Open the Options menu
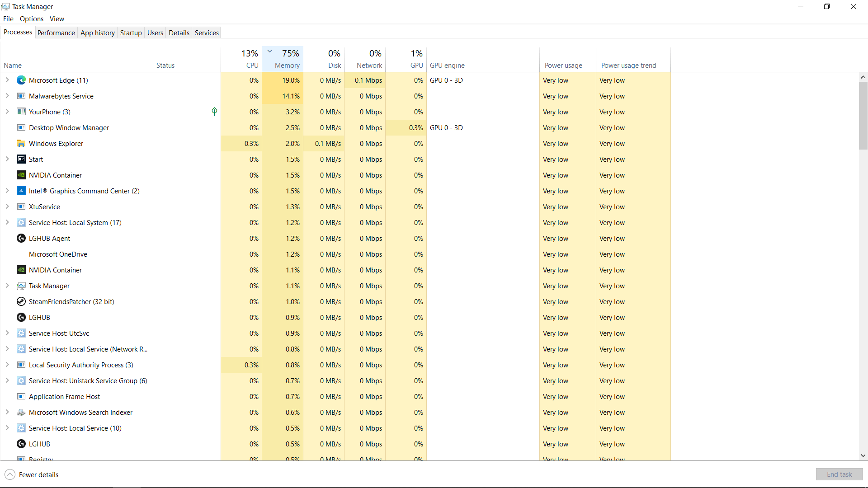Image resolution: width=868 pixels, height=488 pixels. pyautogui.click(x=32, y=19)
